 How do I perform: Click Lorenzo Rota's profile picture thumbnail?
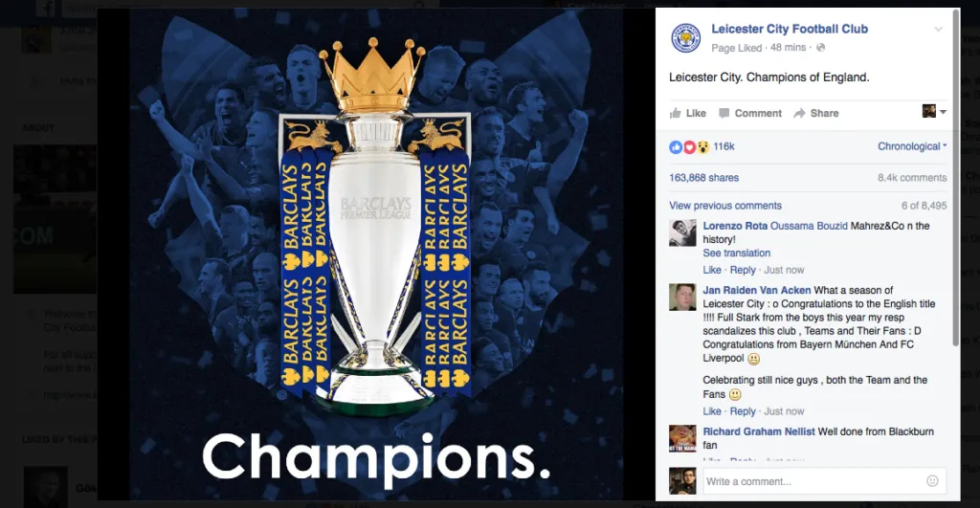tap(682, 233)
